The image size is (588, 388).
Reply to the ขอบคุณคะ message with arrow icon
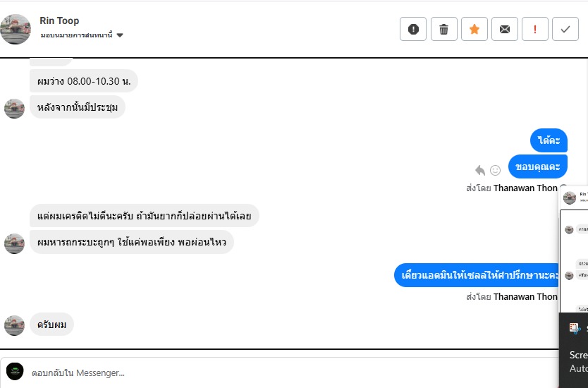(480, 170)
